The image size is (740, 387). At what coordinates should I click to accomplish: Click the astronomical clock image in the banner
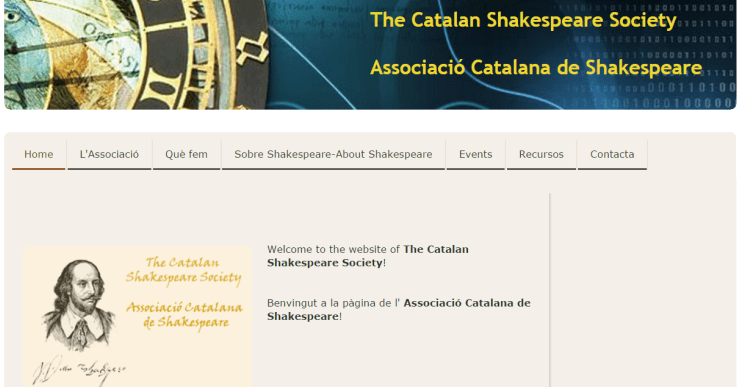[137, 54]
